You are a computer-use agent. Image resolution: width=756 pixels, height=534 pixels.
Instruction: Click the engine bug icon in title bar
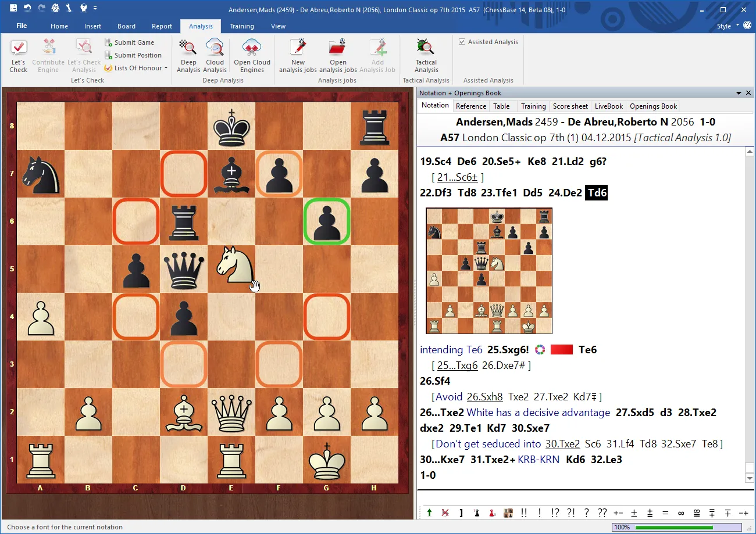(x=55, y=8)
